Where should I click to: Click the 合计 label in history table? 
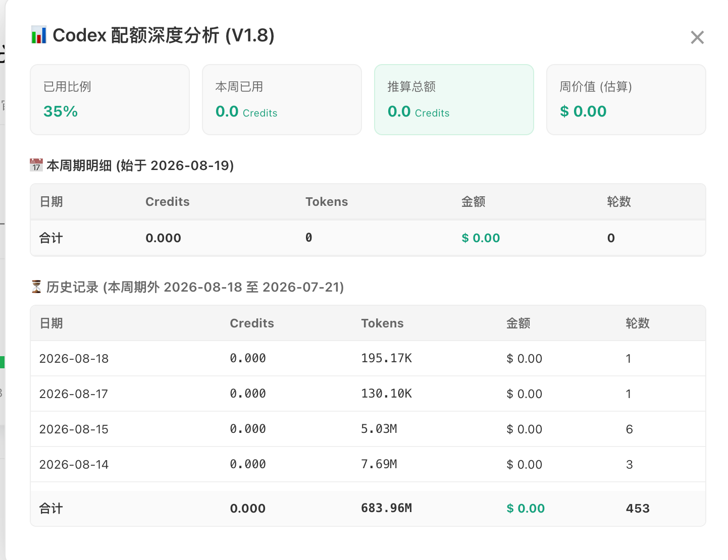click(51, 509)
